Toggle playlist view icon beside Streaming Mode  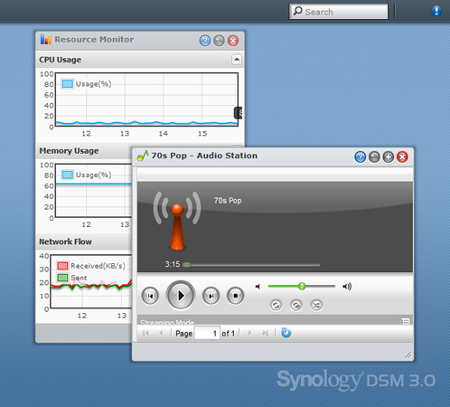tap(405, 321)
